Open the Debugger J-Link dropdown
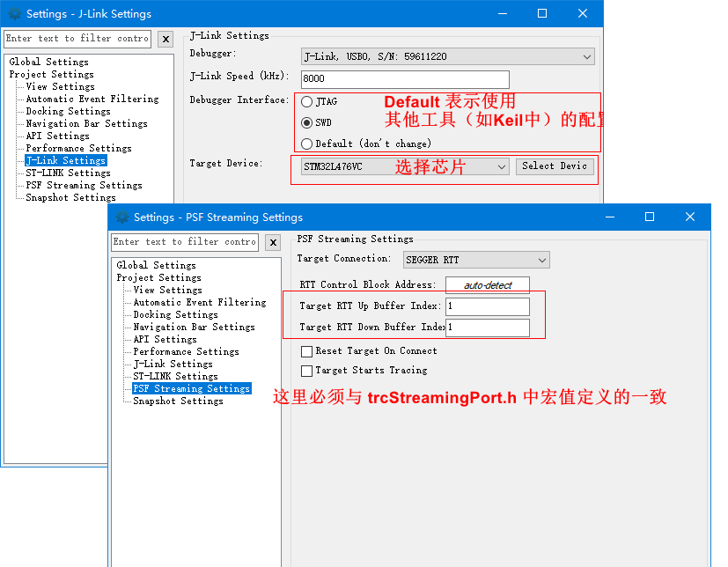The image size is (728, 567). pyautogui.click(x=447, y=56)
